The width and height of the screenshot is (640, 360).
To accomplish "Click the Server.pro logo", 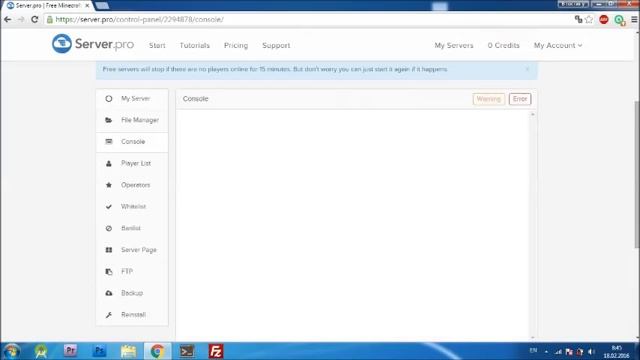I will (x=93, y=44).
